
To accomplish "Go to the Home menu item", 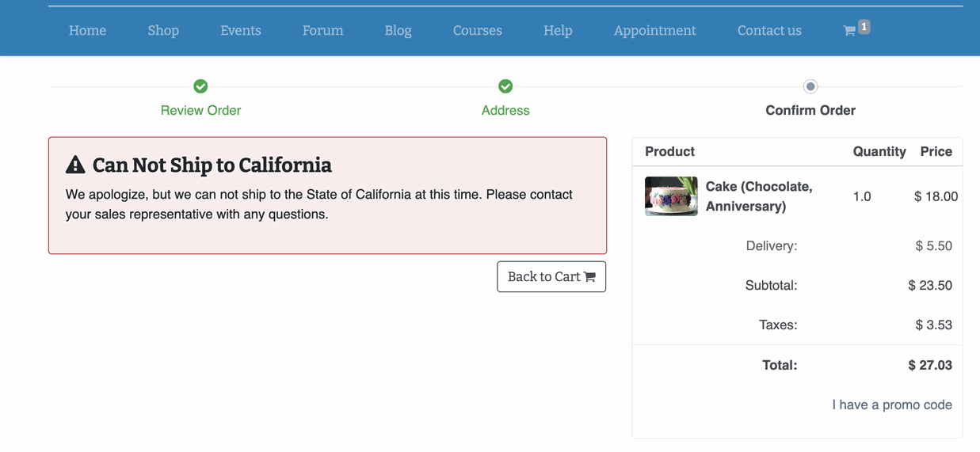I will (87, 30).
